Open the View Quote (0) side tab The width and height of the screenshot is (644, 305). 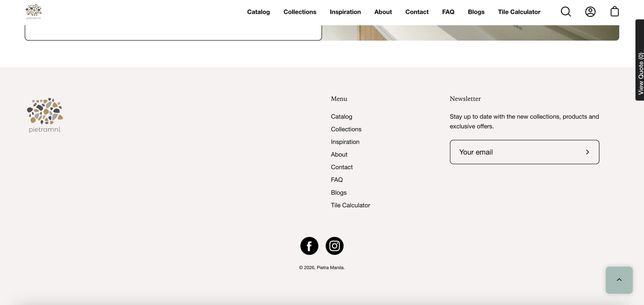pyautogui.click(x=640, y=60)
